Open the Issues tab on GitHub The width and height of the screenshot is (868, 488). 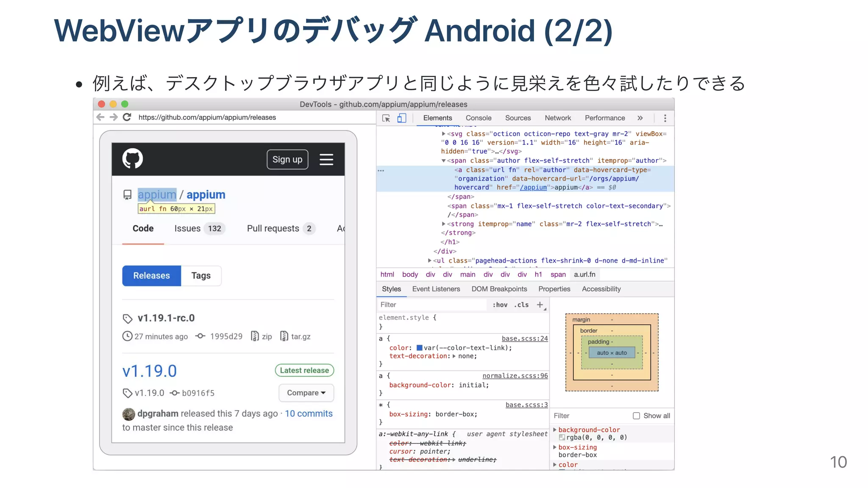199,229
